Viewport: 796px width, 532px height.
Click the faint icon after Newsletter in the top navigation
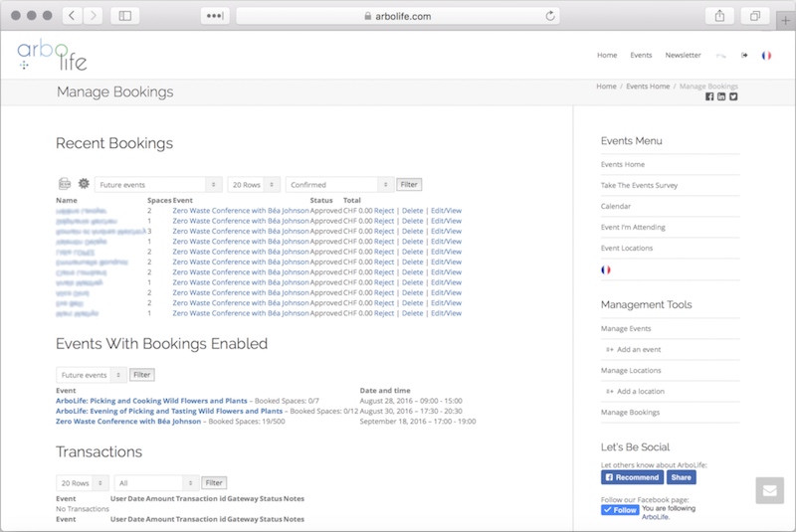tap(720, 56)
